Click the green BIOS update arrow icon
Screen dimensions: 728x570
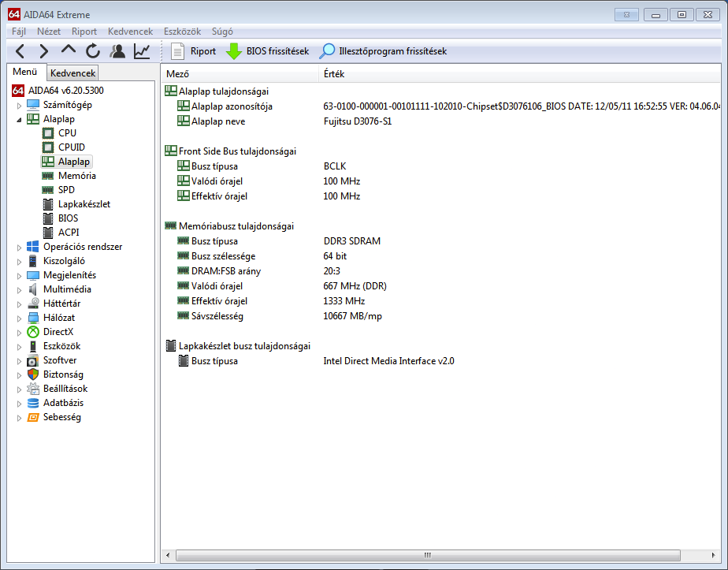[233, 51]
